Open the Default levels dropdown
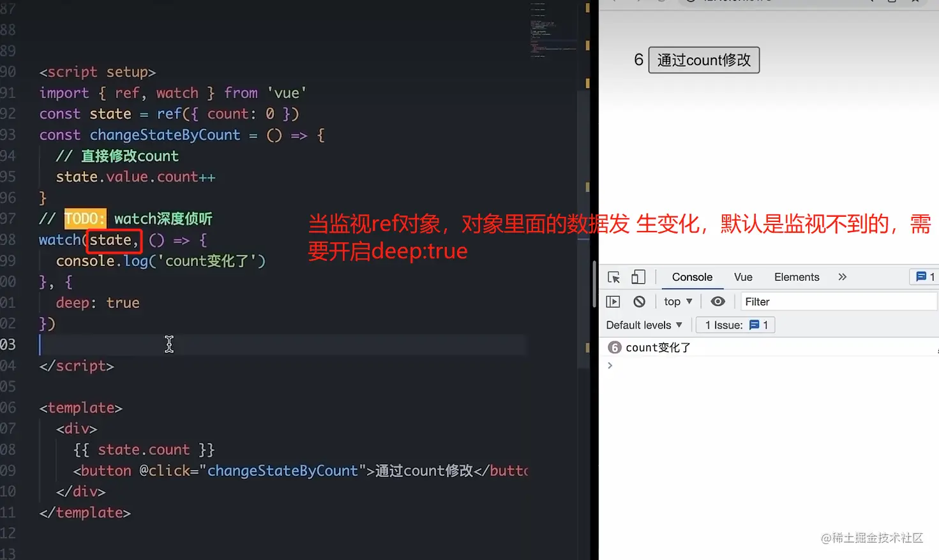939x560 pixels. 644,325
